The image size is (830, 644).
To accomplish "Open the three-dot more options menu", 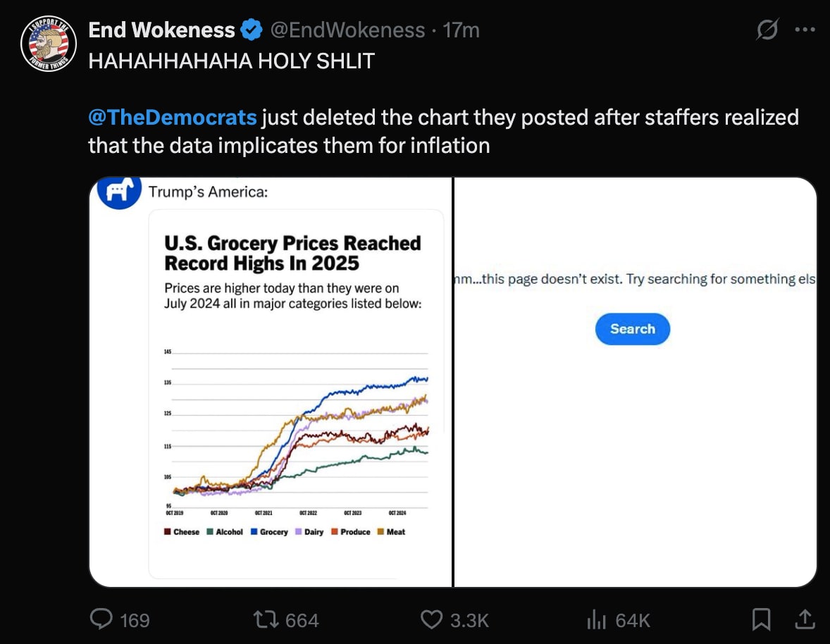I will click(805, 30).
